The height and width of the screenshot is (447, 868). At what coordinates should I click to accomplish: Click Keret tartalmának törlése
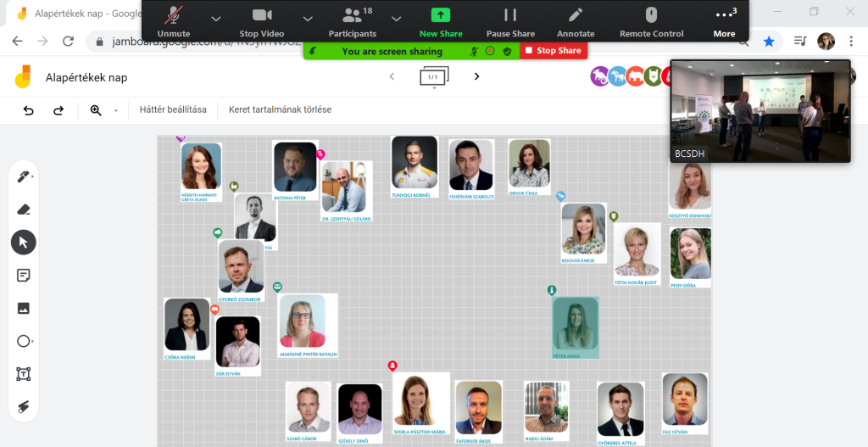click(280, 110)
